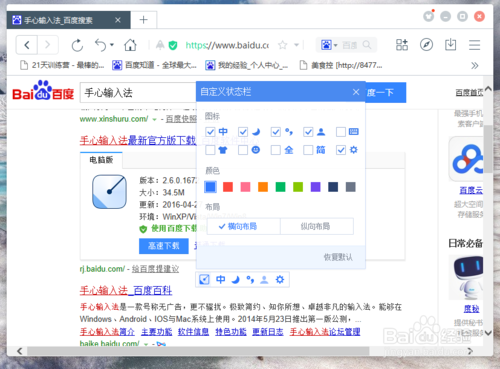Screen dimensions: 500x369
Task: Click the moon icon on the status bar
Action: click(x=236, y=279)
